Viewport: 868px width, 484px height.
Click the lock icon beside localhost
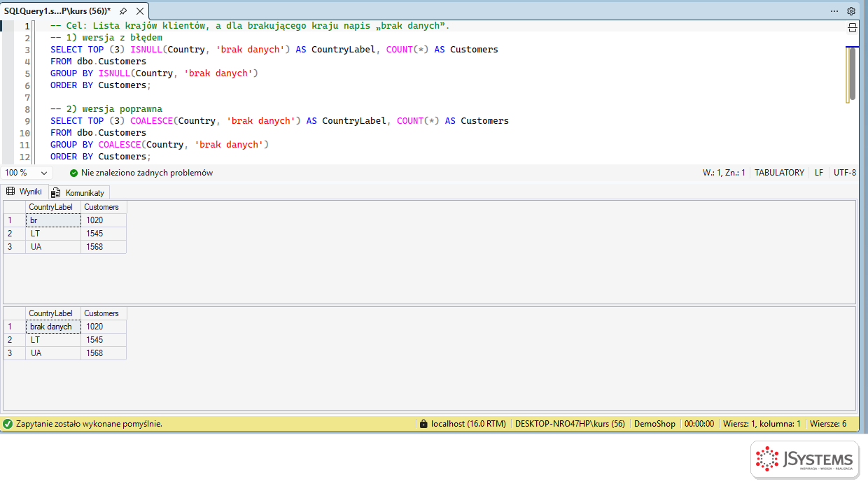point(423,424)
